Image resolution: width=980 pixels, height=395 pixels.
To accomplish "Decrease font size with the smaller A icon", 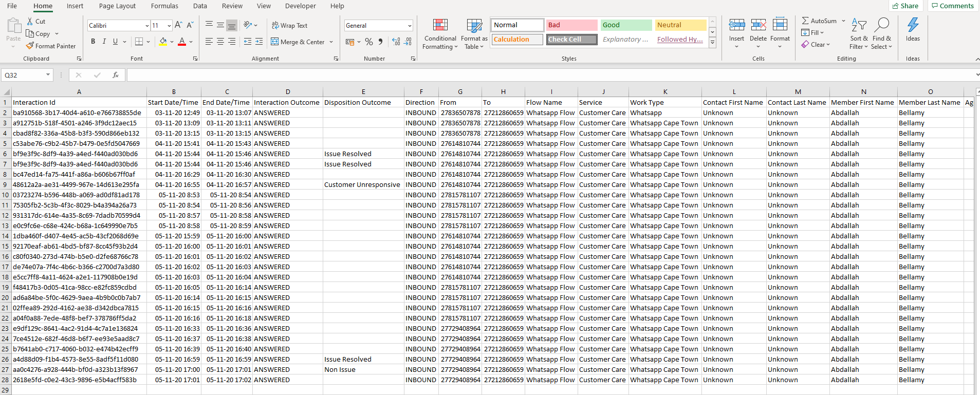I will (x=190, y=25).
